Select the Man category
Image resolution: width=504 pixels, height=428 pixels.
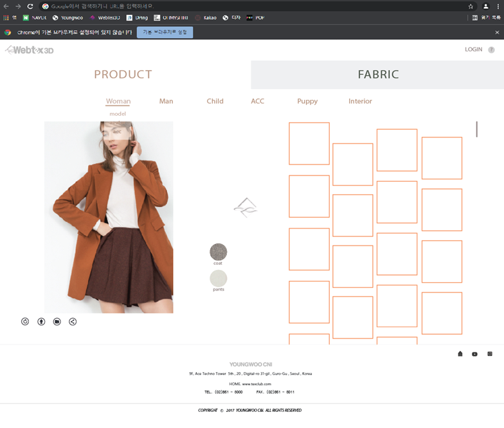[166, 101]
